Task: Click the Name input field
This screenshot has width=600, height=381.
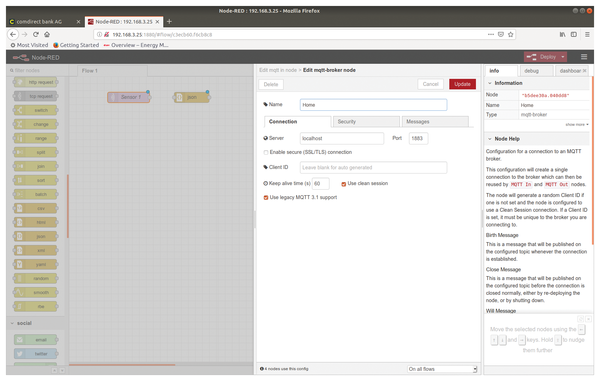Action: (373, 105)
